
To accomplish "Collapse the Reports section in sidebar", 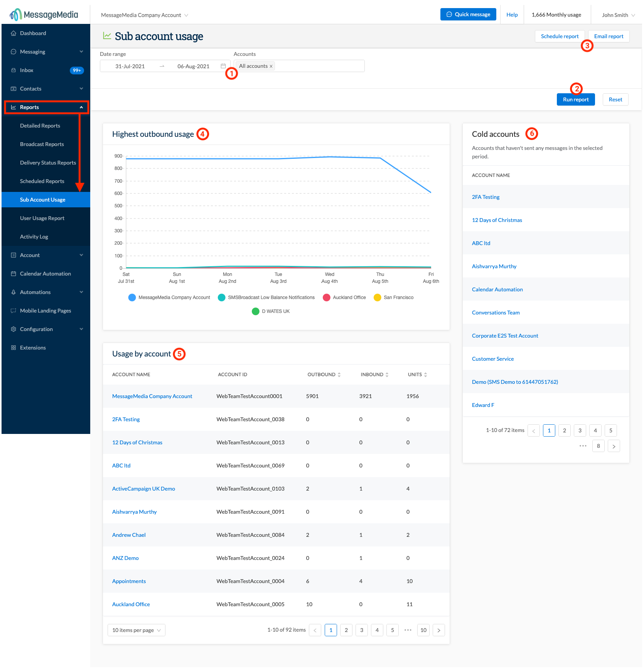I will click(81, 107).
